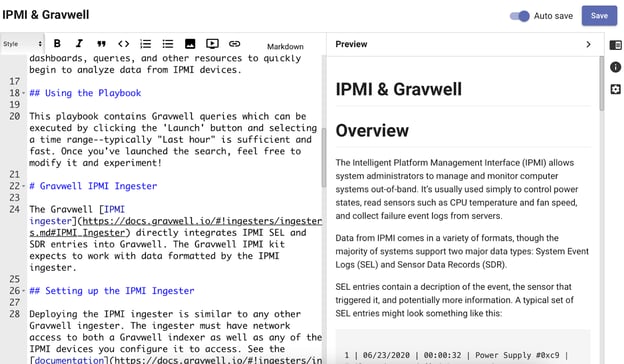The image size is (624, 364).
Task: Click the 'The Intelligent Platform Management Interface' paragraph
Action: [457, 189]
